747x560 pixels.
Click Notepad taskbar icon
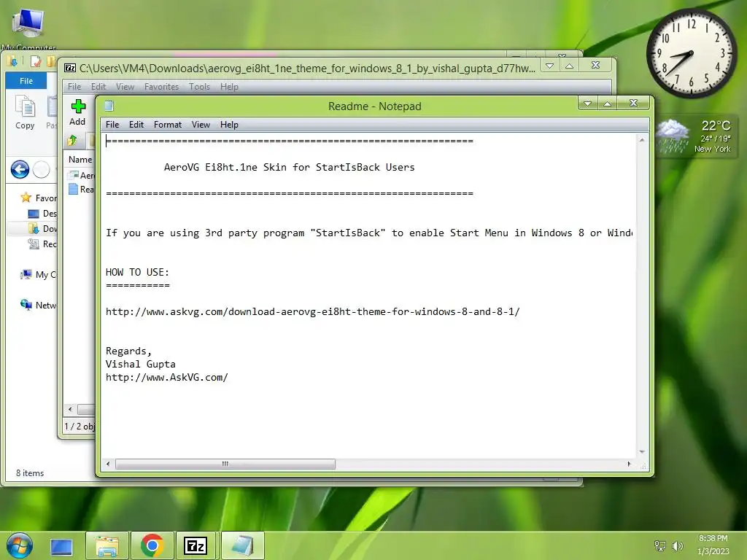click(242, 545)
